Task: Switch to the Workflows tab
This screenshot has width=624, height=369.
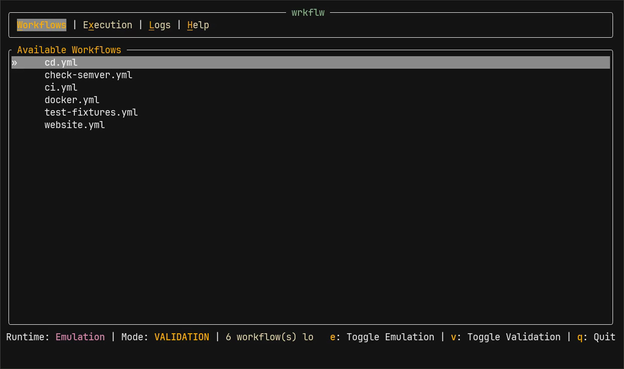Action: click(x=41, y=25)
